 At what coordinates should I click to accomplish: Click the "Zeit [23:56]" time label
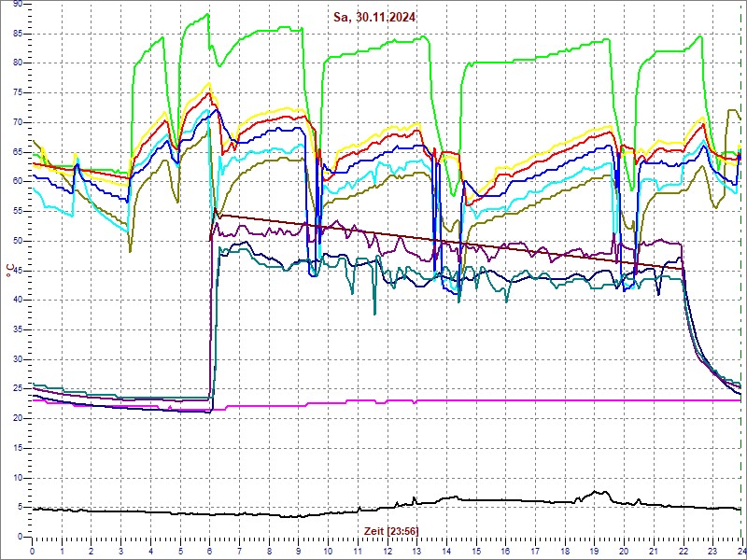tap(391, 531)
